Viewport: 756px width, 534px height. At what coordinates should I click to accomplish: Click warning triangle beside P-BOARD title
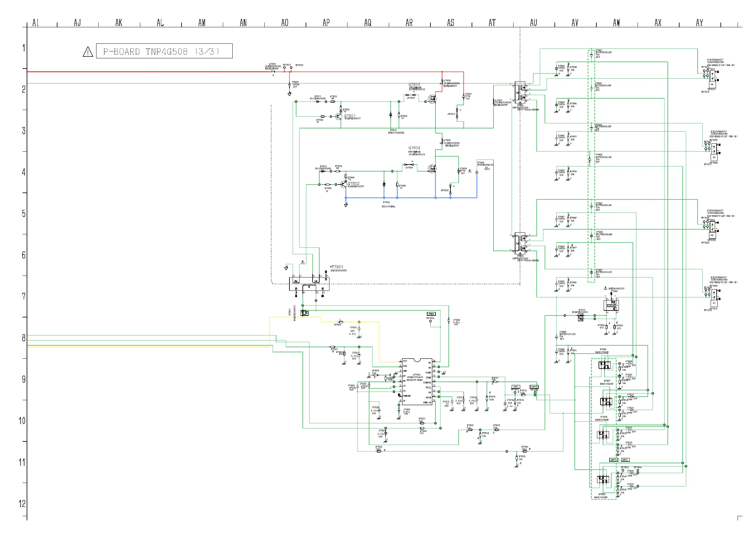click(88, 52)
